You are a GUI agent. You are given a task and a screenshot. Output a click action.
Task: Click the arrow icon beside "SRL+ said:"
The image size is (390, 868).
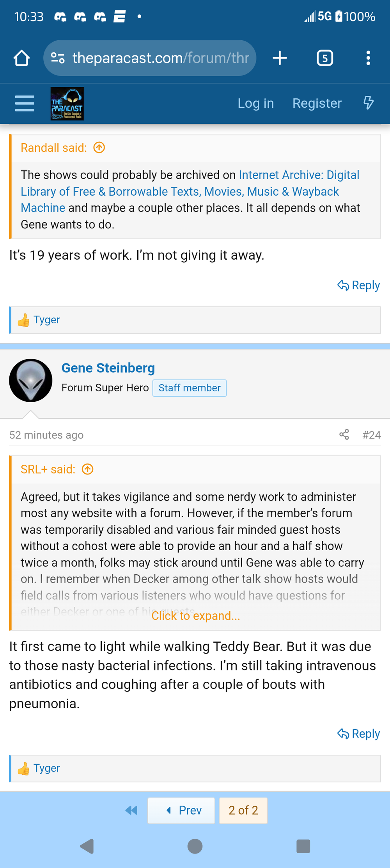click(88, 469)
